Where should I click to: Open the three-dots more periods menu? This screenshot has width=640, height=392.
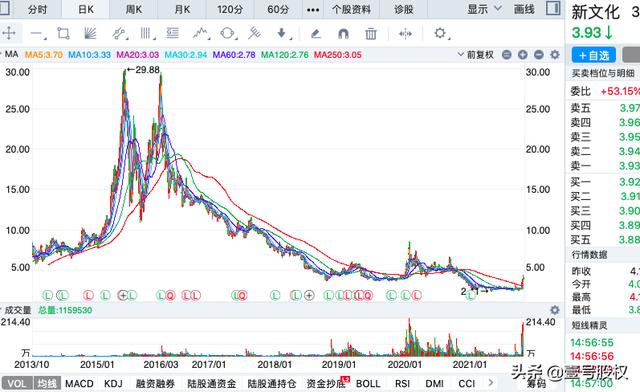click(313, 10)
